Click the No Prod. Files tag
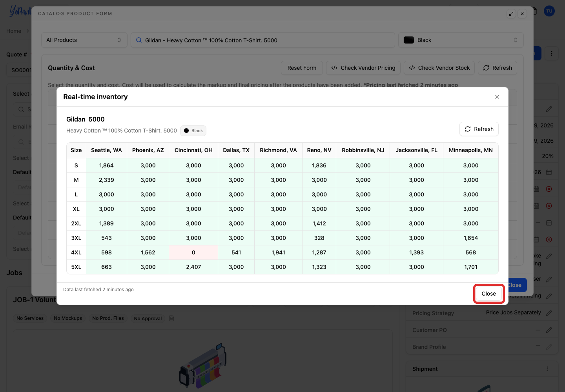The image size is (565, 392). coord(108,318)
